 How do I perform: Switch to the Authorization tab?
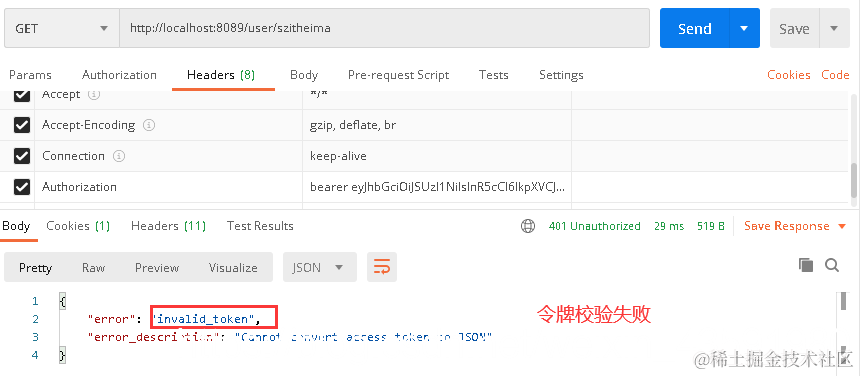point(119,75)
